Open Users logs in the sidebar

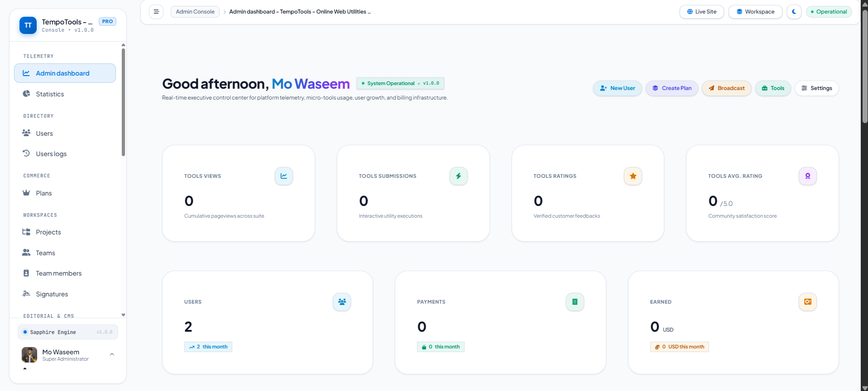click(x=65, y=154)
